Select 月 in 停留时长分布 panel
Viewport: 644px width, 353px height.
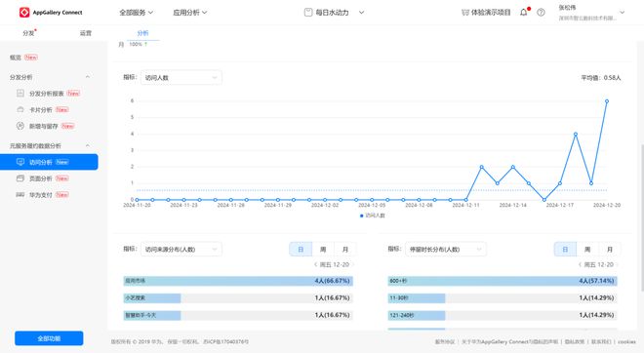tap(610, 250)
